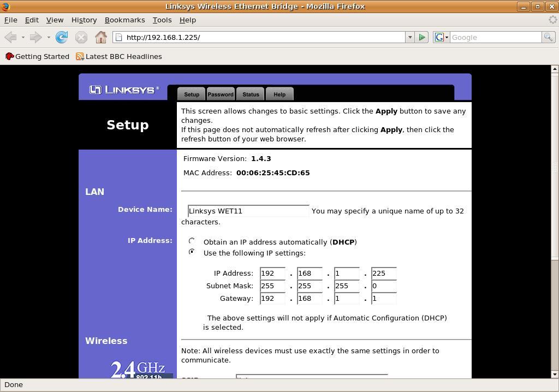
Task: Click the Done status bar text
Action: click(x=14, y=384)
